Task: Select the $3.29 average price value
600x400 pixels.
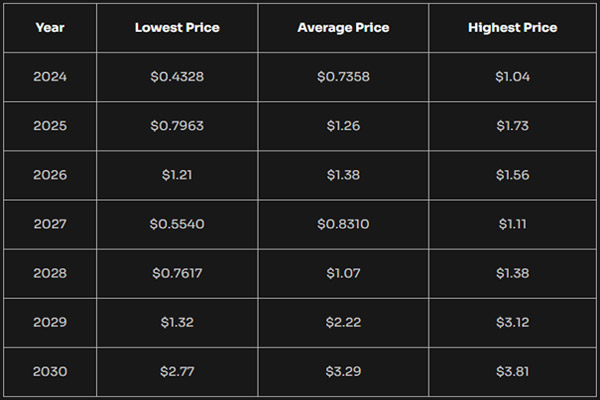Action: tap(343, 372)
